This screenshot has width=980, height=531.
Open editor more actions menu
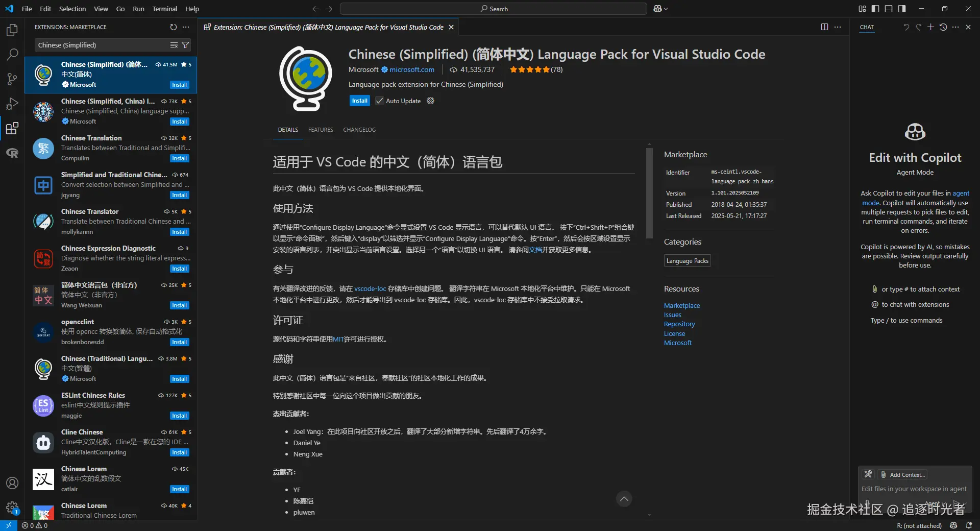838,27
